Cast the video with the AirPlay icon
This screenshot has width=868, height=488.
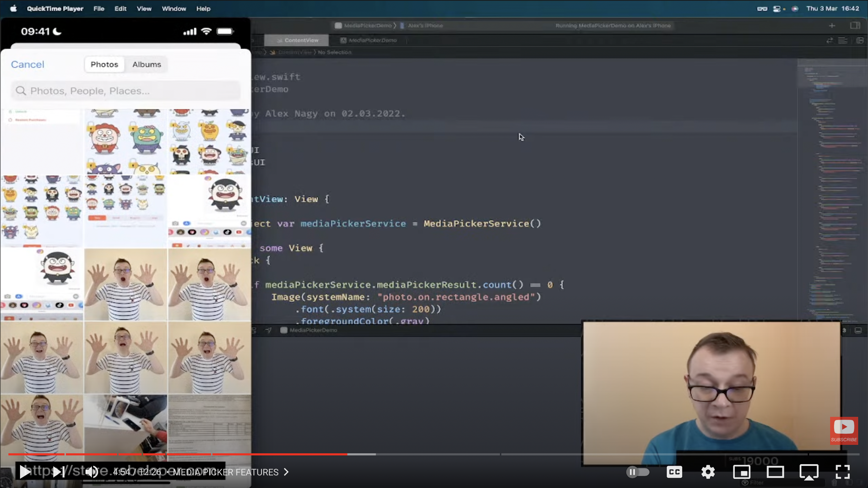809,472
